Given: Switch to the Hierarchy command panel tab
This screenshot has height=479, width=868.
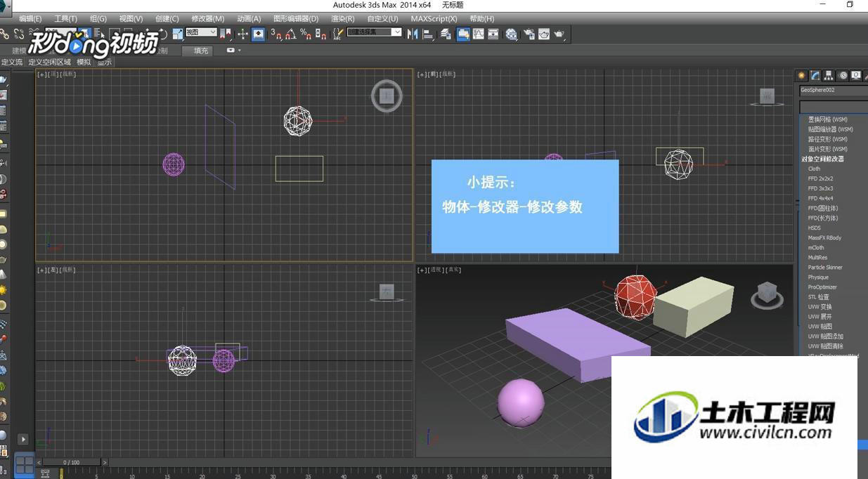Looking at the screenshot, I should point(829,75).
